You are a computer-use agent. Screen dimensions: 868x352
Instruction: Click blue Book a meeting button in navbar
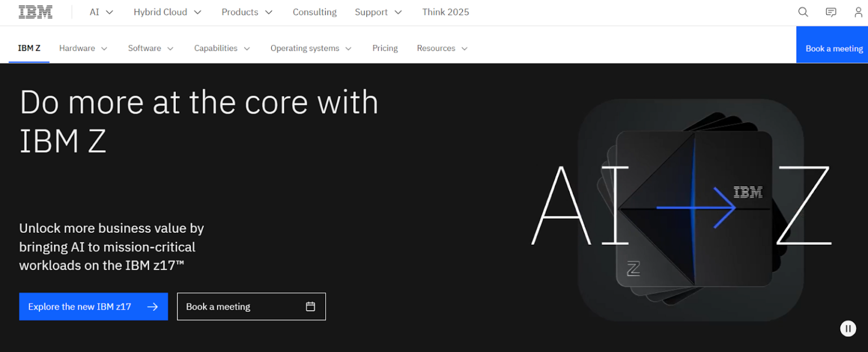click(x=833, y=49)
